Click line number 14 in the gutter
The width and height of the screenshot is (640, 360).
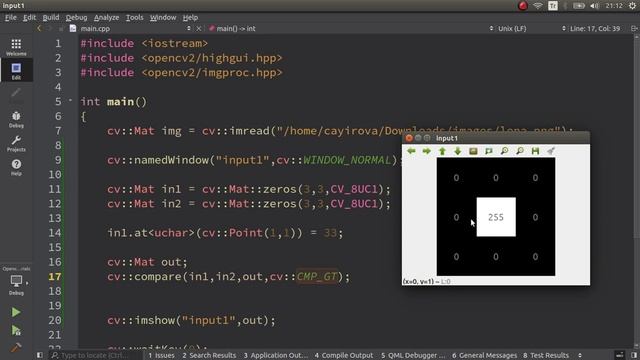coord(54,233)
